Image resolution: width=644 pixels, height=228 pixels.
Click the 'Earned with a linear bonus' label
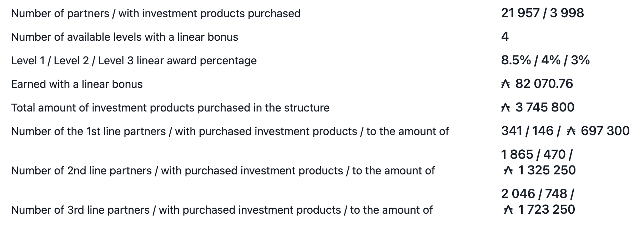pyautogui.click(x=77, y=84)
